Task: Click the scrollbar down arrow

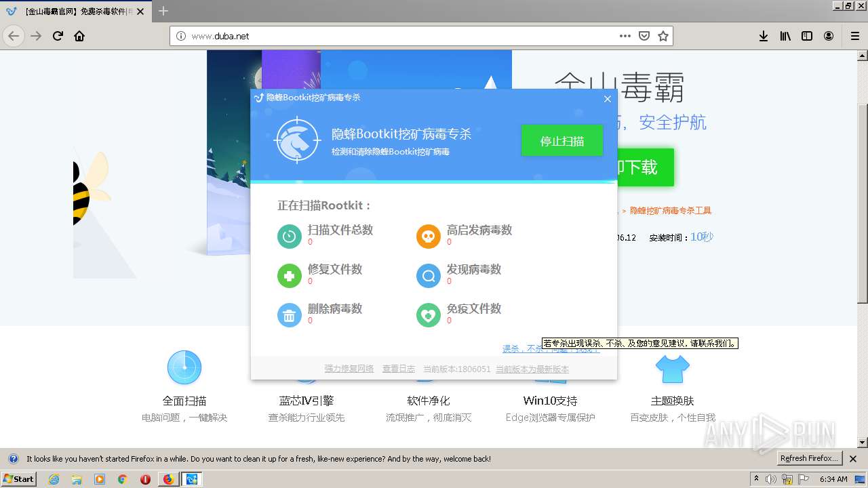Action: coord(862,443)
